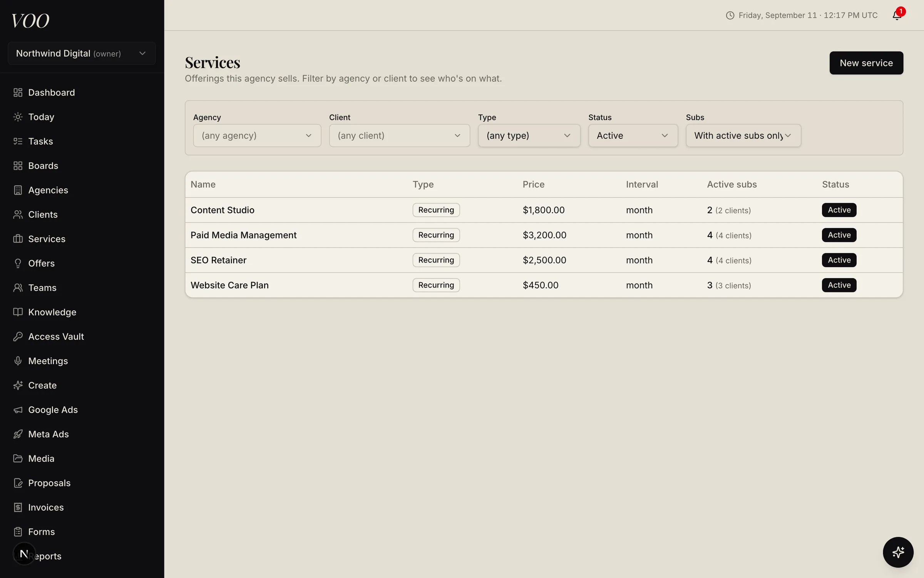Click the sparkle AI assistant button

(x=898, y=552)
